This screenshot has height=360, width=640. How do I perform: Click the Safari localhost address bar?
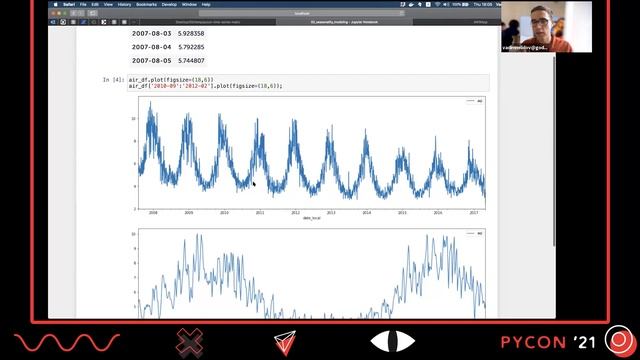point(302,13)
